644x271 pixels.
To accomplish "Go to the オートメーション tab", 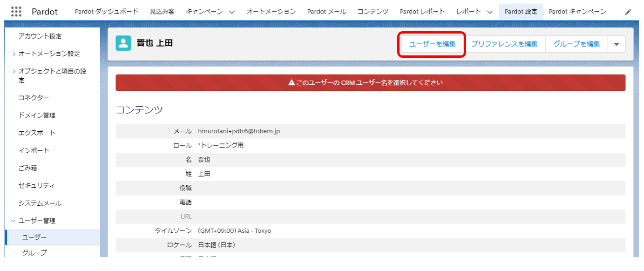I will [x=271, y=12].
